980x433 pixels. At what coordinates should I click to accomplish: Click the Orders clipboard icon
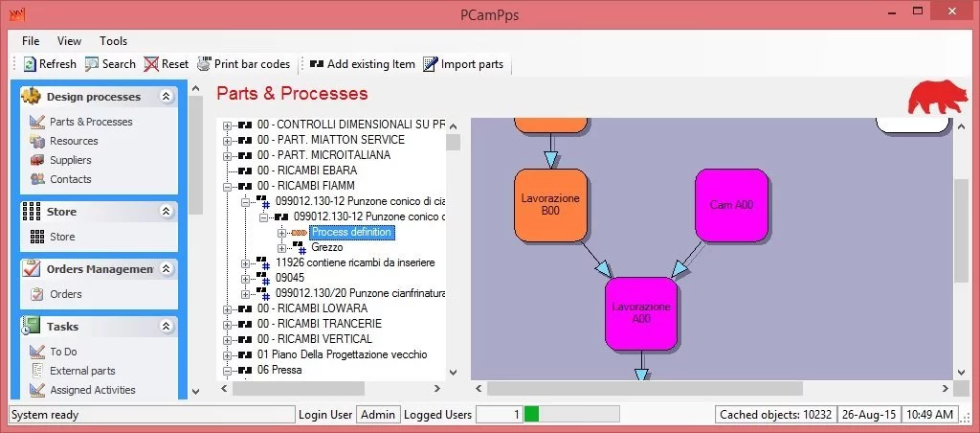[x=37, y=294]
